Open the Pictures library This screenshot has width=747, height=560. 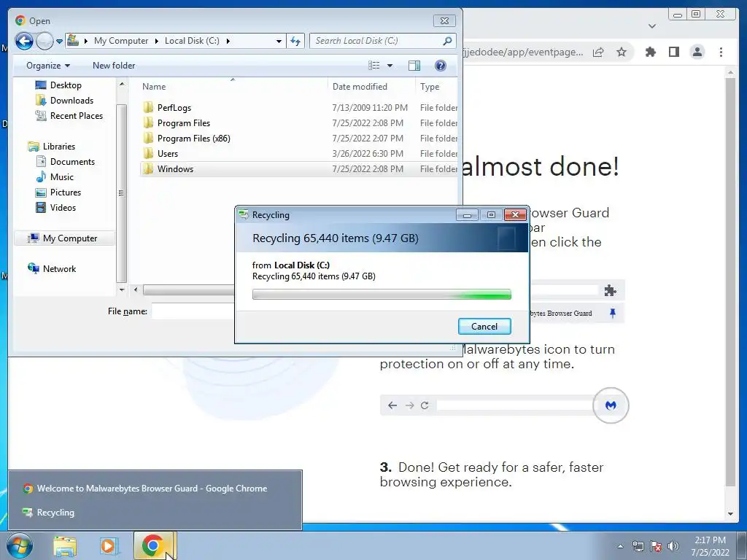65,192
